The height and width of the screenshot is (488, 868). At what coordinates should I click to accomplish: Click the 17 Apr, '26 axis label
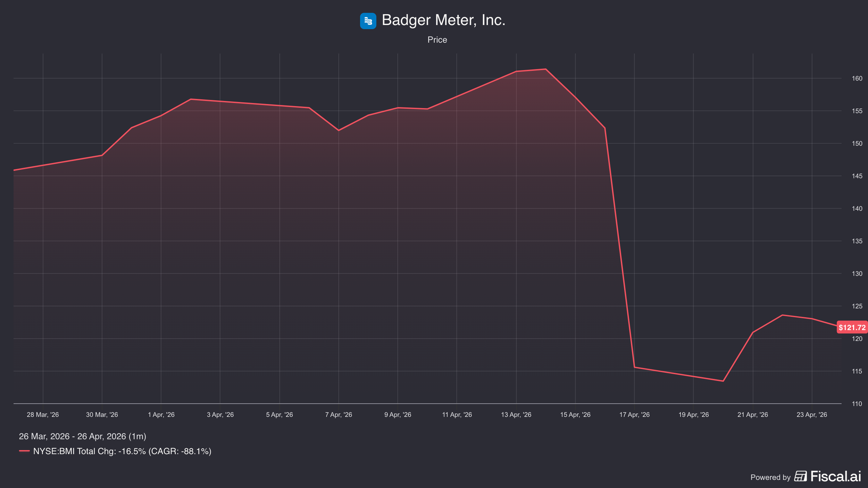tap(634, 415)
